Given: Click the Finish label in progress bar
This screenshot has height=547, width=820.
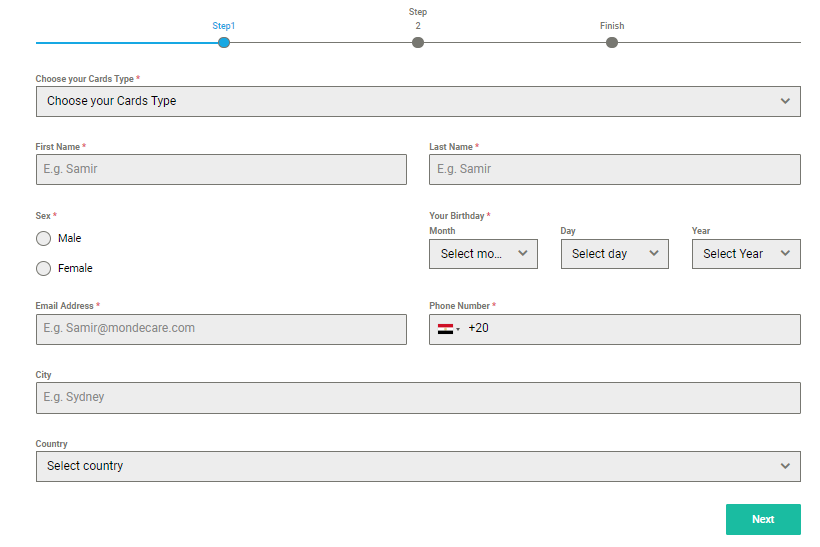Looking at the screenshot, I should click(612, 26).
